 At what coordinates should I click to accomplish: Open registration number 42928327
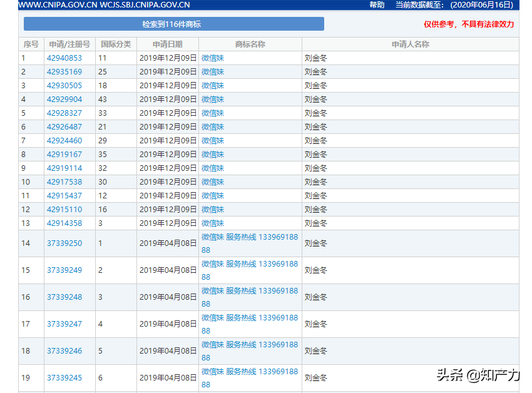point(64,113)
